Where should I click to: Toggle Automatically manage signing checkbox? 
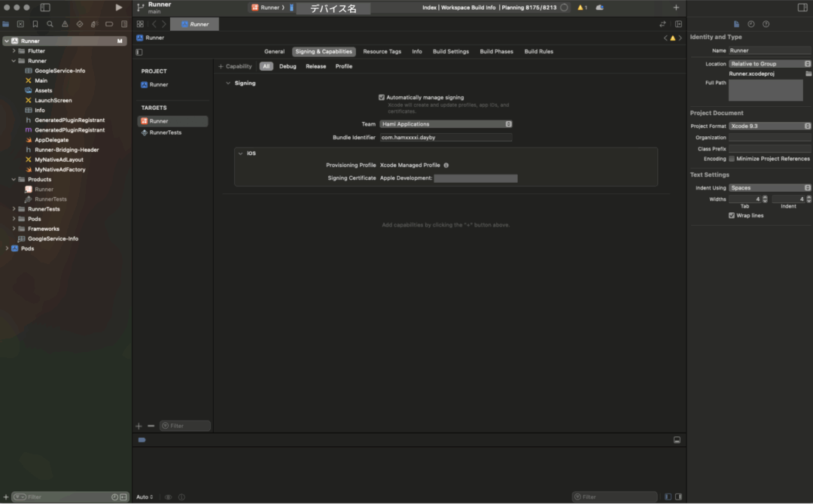pyautogui.click(x=382, y=97)
